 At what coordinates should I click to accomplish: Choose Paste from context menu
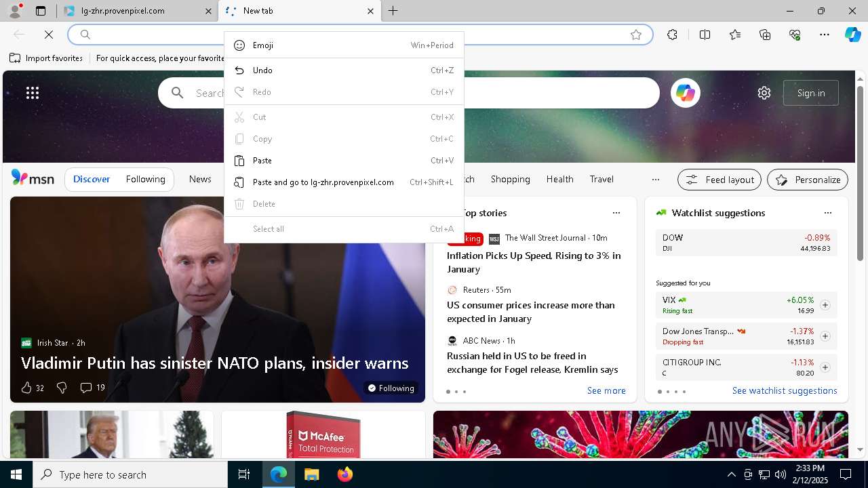[344, 161]
